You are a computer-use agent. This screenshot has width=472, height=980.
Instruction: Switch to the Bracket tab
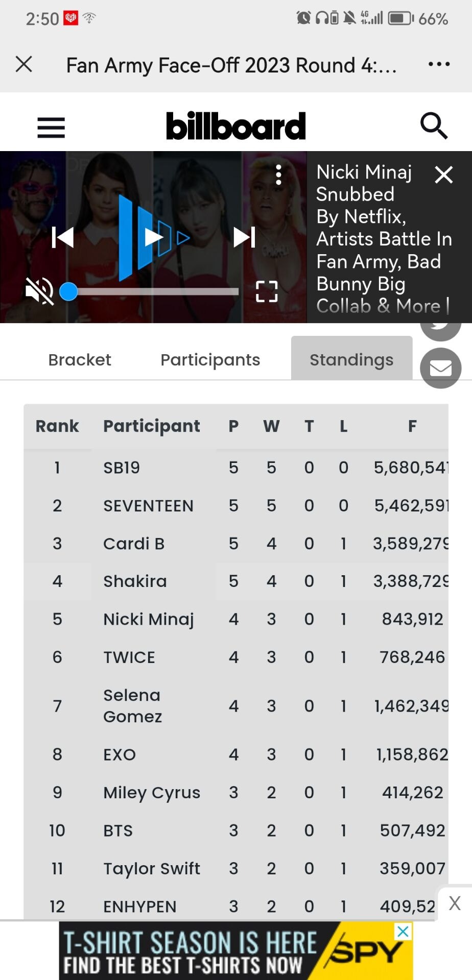point(80,360)
